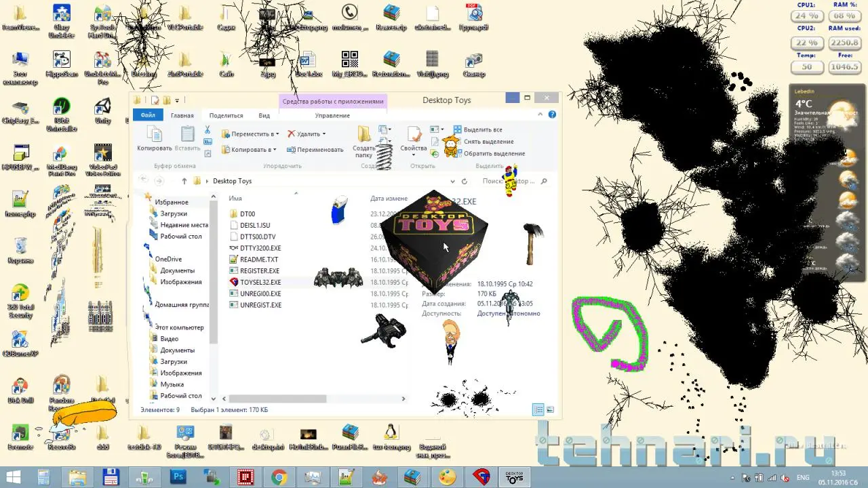Open Домашняя группа in navigation pane

tap(181, 305)
